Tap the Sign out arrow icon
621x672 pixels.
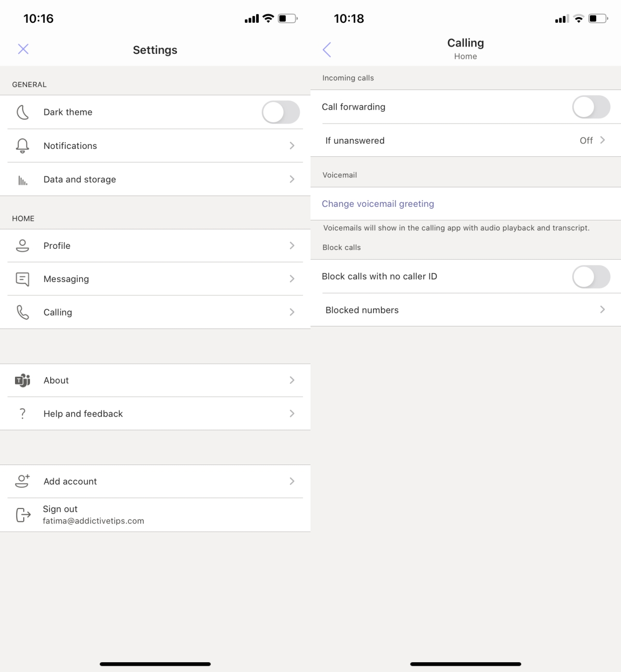pos(23,514)
